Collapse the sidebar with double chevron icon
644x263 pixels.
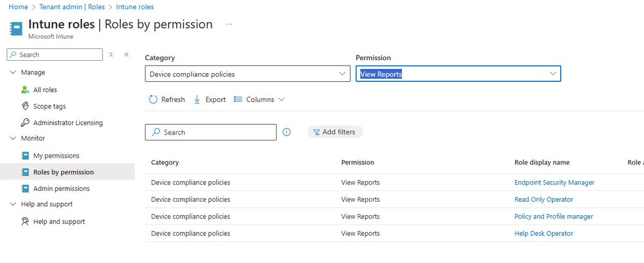pyautogui.click(x=127, y=54)
